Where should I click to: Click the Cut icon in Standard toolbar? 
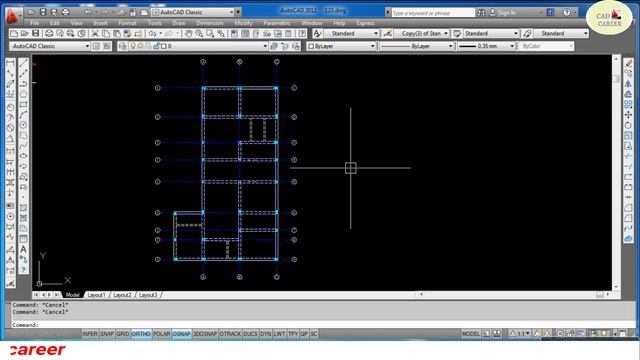point(95,33)
